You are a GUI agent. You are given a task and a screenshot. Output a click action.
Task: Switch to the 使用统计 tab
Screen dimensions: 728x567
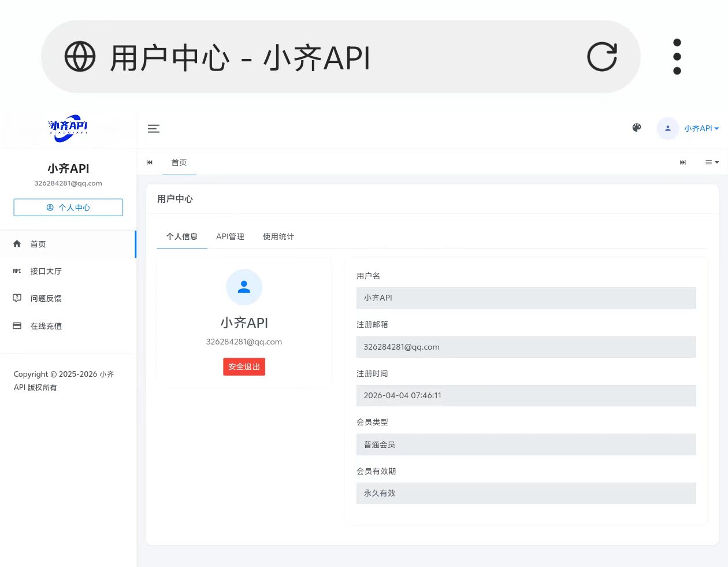click(278, 236)
